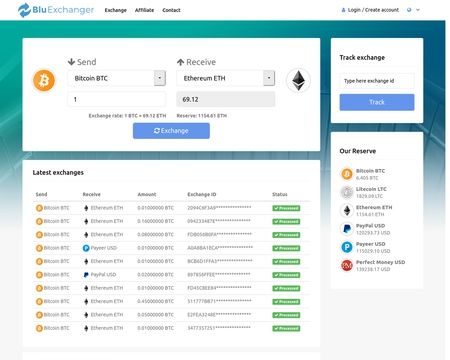Viewport: 450px width, 360px height.
Task: Click 'Litecoin LTC' label in Our Reserve
Action: pos(371,189)
